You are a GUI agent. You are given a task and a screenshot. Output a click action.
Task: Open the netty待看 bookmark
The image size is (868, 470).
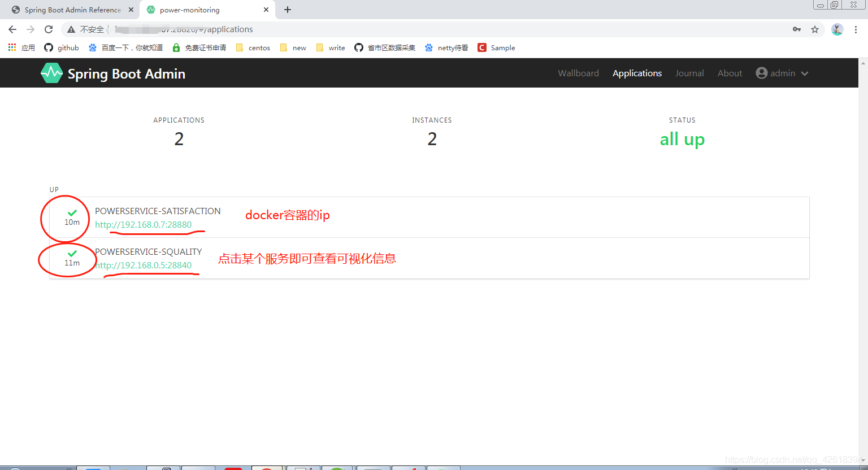[x=446, y=47]
